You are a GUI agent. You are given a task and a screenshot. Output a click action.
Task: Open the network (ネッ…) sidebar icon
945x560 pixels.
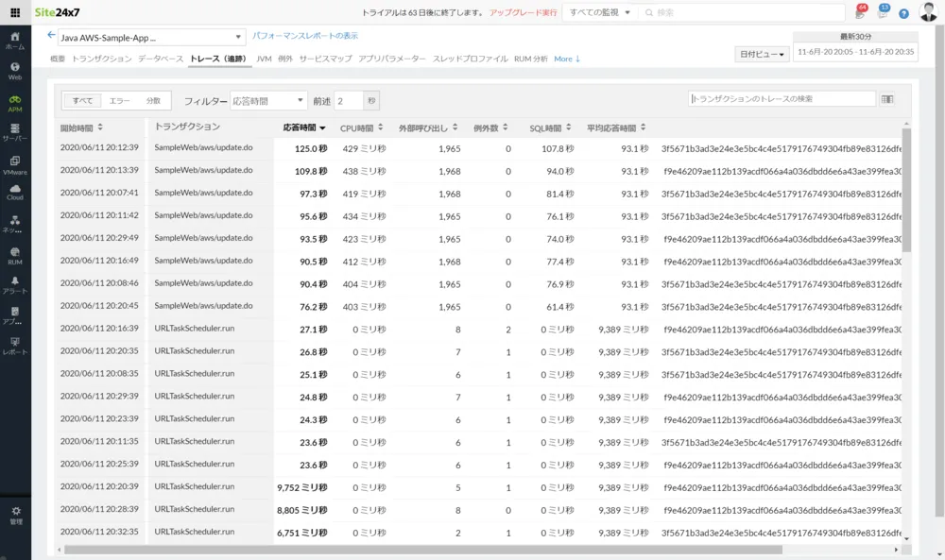[x=15, y=224]
